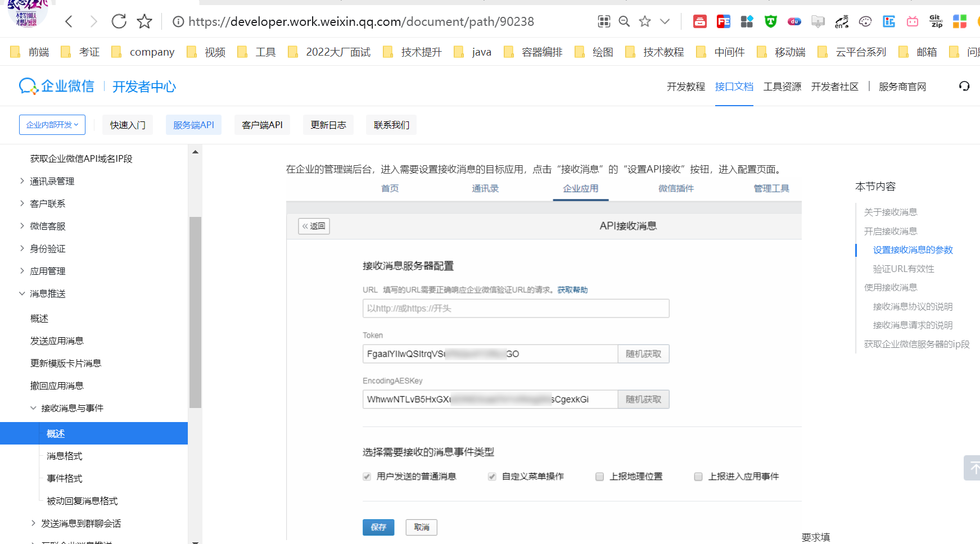Image resolution: width=980 pixels, height=544 pixels.
Task: Click the 保存 button
Action: (x=378, y=527)
